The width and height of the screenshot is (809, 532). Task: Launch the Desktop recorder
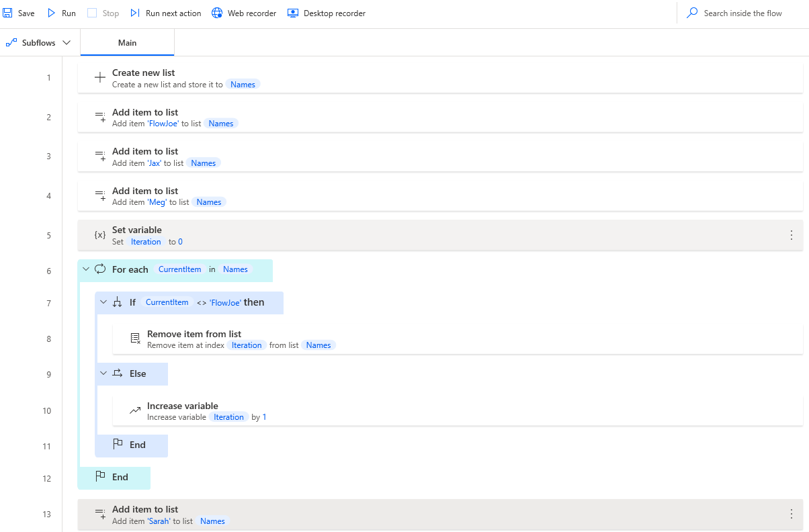click(x=293, y=13)
